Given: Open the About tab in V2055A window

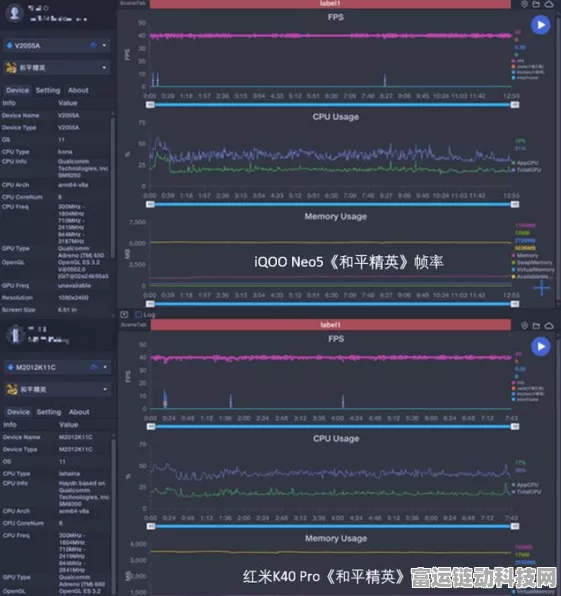Looking at the screenshot, I should pyautogui.click(x=78, y=90).
